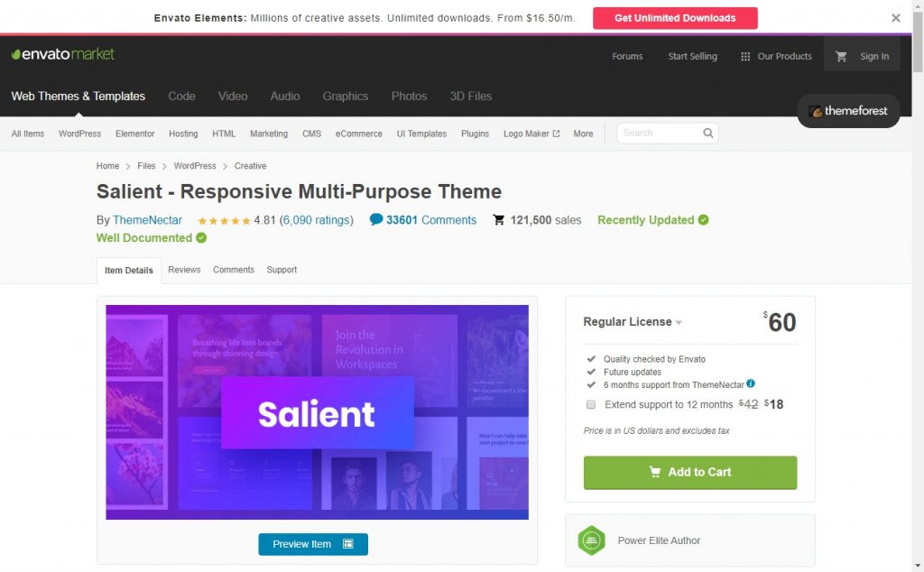The image size is (924, 572).
Task: Go to Files breadcrumb
Action: [x=146, y=166]
